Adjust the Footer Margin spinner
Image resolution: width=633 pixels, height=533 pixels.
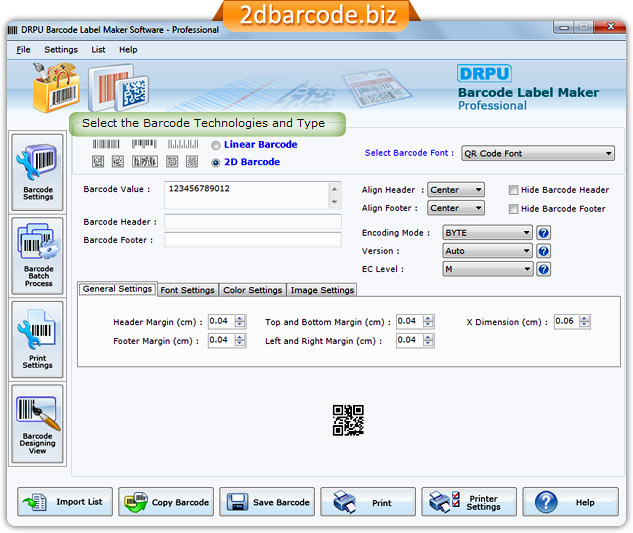pyautogui.click(x=240, y=340)
